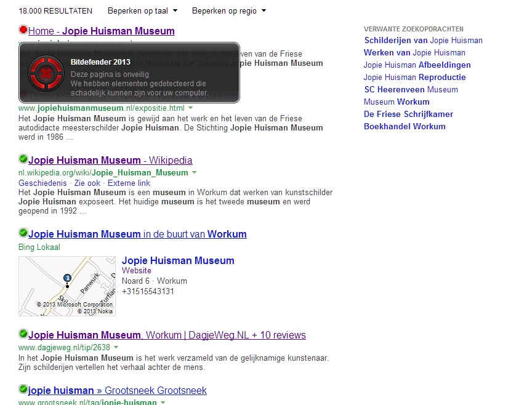
Task: Select related search 'Jopie Huisman Afbeeldingen'
Action: pyautogui.click(x=417, y=65)
